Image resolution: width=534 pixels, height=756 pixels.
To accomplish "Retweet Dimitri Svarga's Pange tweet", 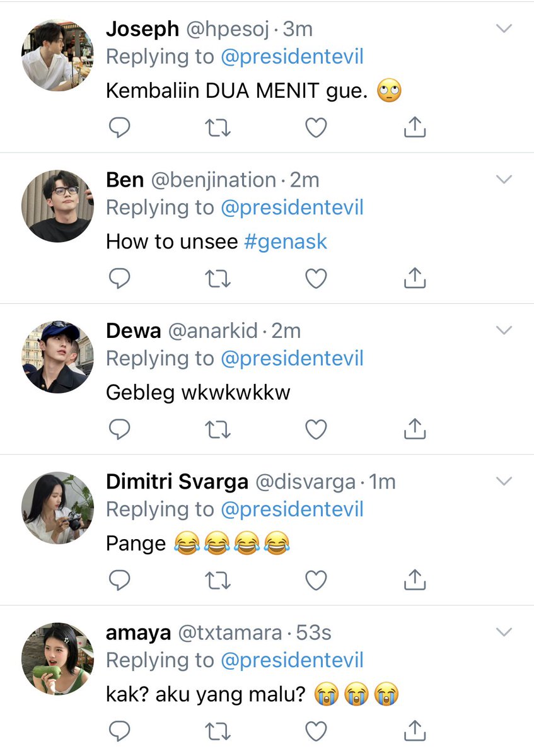I will 218,581.
